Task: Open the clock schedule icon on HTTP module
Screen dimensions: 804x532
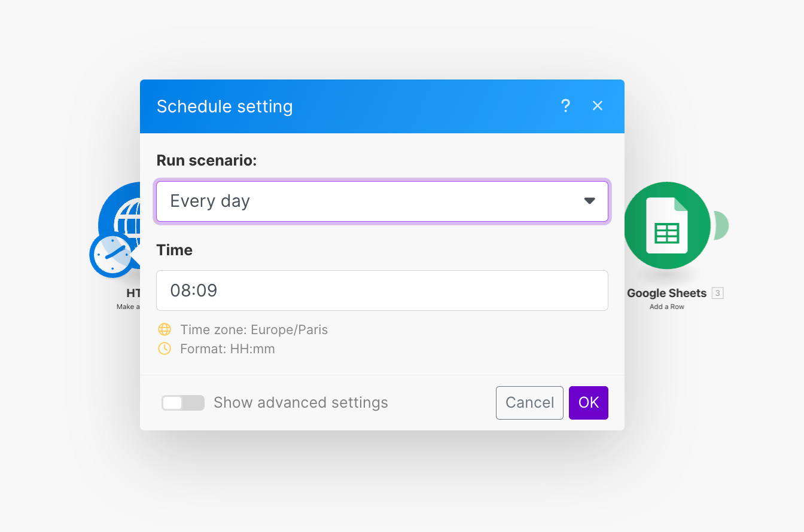Action: pos(111,255)
